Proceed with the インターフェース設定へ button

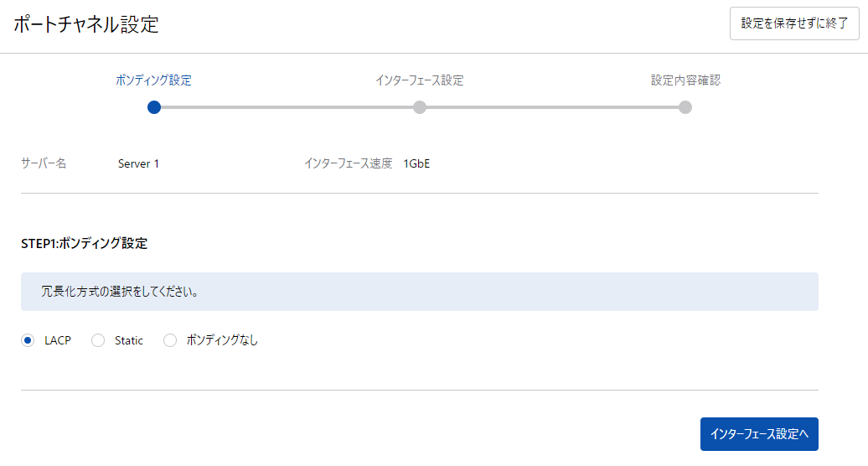[759, 434]
